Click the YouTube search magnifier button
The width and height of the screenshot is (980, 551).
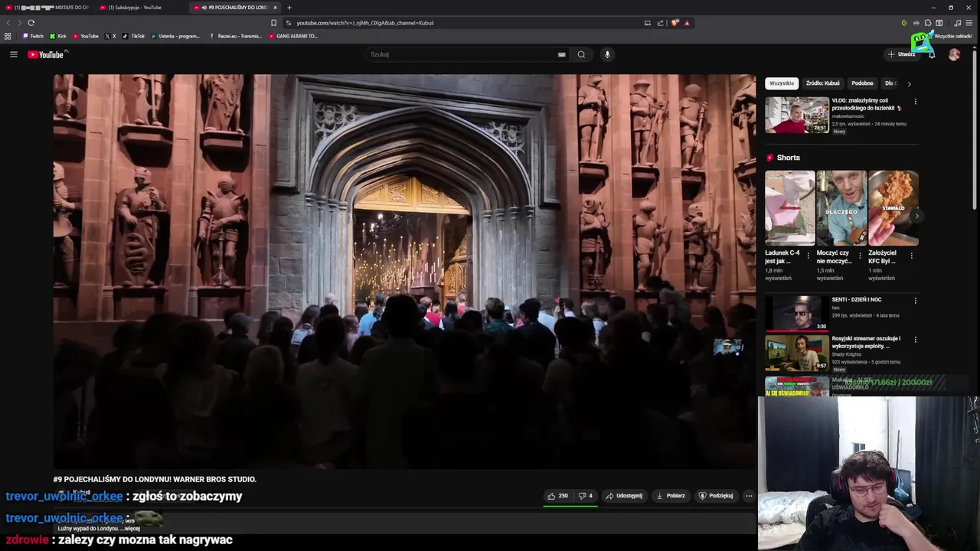point(581,54)
